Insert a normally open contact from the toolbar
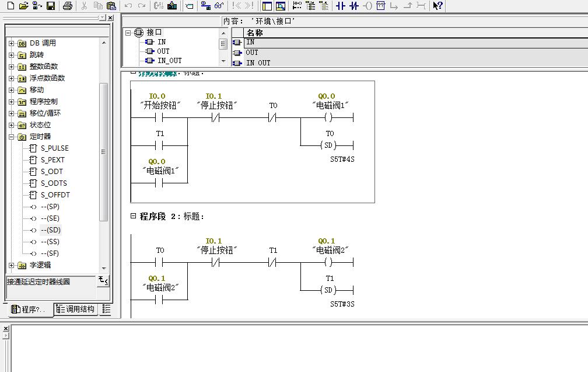 pos(341,6)
